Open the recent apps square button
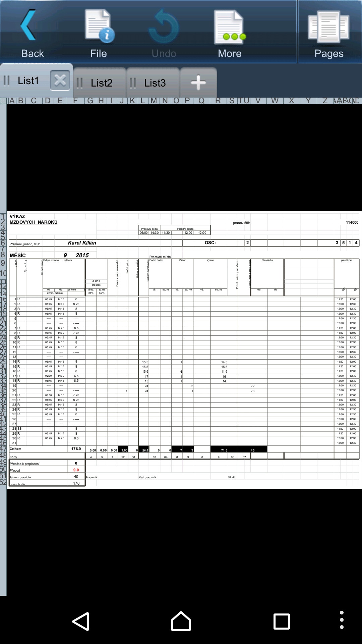This screenshot has width=362, height=644. coord(282,622)
